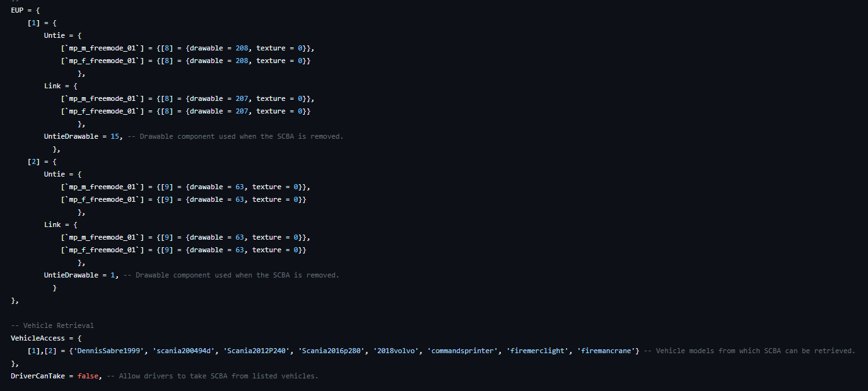The image size is (868, 391).
Task: Click the Link key under entry [1]
Action: (x=52, y=86)
